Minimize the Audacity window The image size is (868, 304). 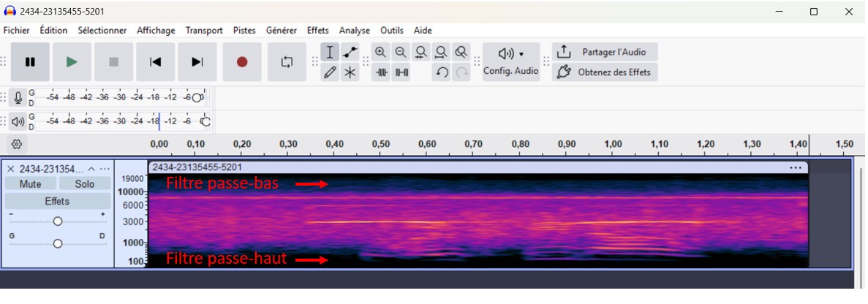pos(779,12)
